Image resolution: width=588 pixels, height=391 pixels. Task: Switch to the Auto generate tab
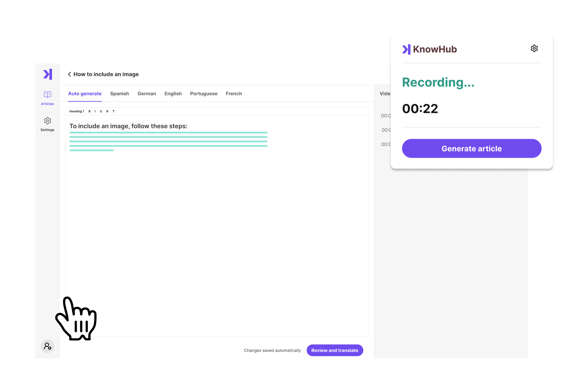[85, 94]
